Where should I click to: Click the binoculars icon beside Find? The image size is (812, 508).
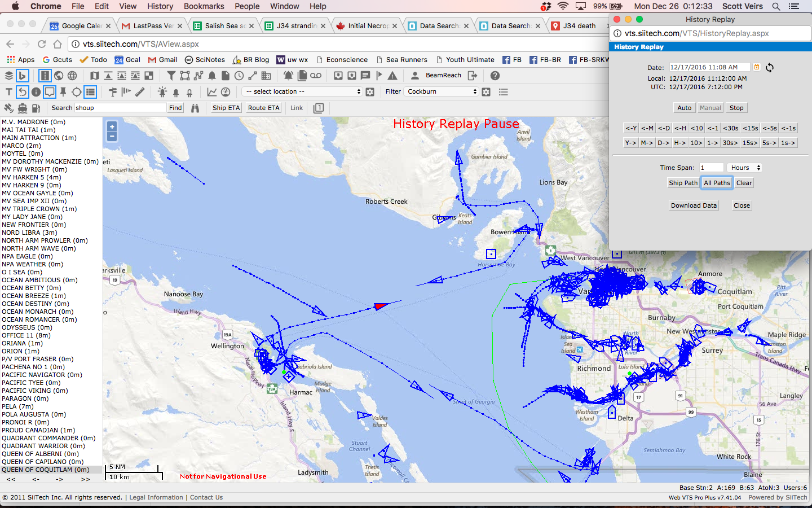pyautogui.click(x=195, y=108)
